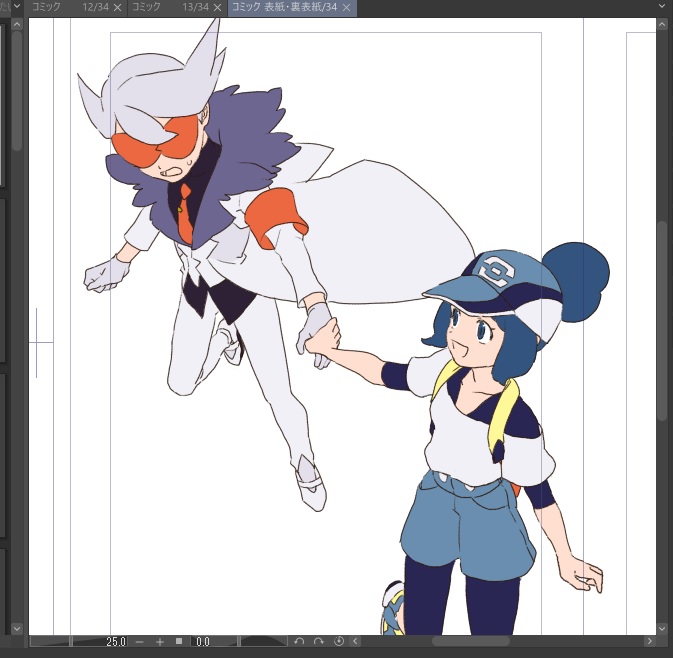Screen dimensions: 673x658
Task: Click the rotation slider in the bottom bar
Action: click(263, 642)
